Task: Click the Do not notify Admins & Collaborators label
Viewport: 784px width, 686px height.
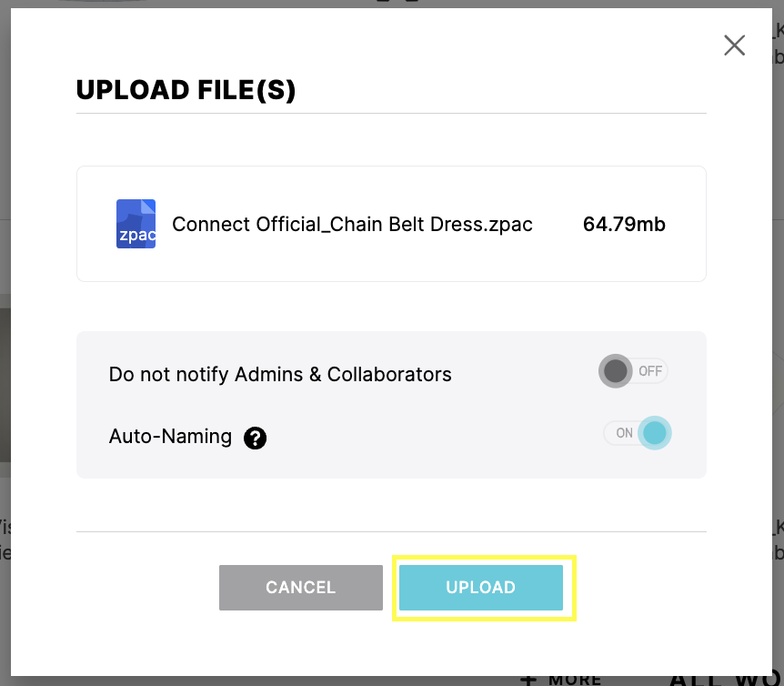Action: click(x=280, y=374)
